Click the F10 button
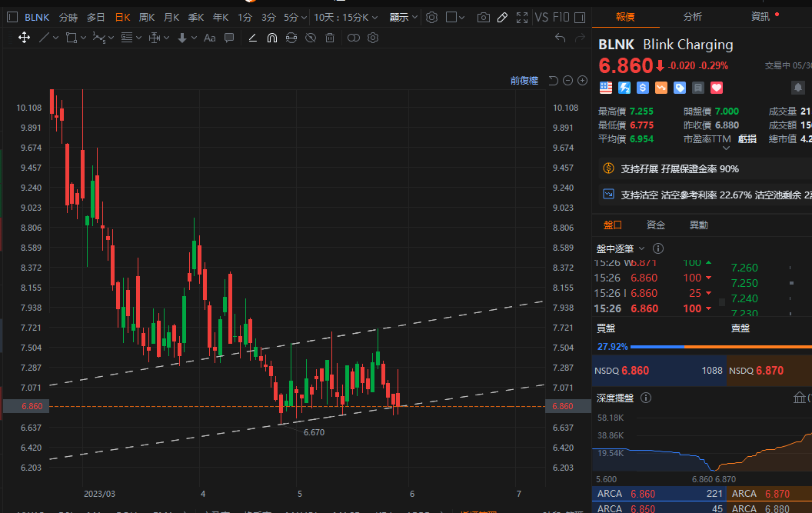812x513 pixels. [561, 18]
